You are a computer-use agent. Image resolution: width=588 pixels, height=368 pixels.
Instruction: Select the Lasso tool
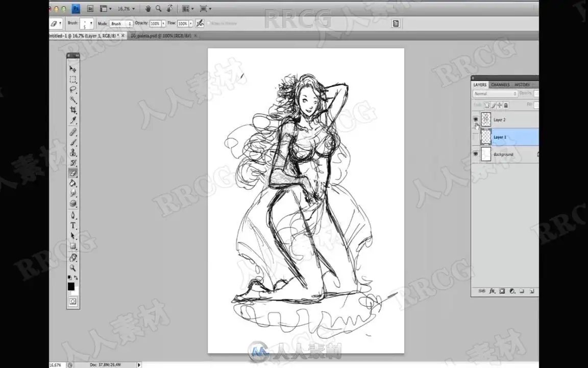click(x=73, y=89)
